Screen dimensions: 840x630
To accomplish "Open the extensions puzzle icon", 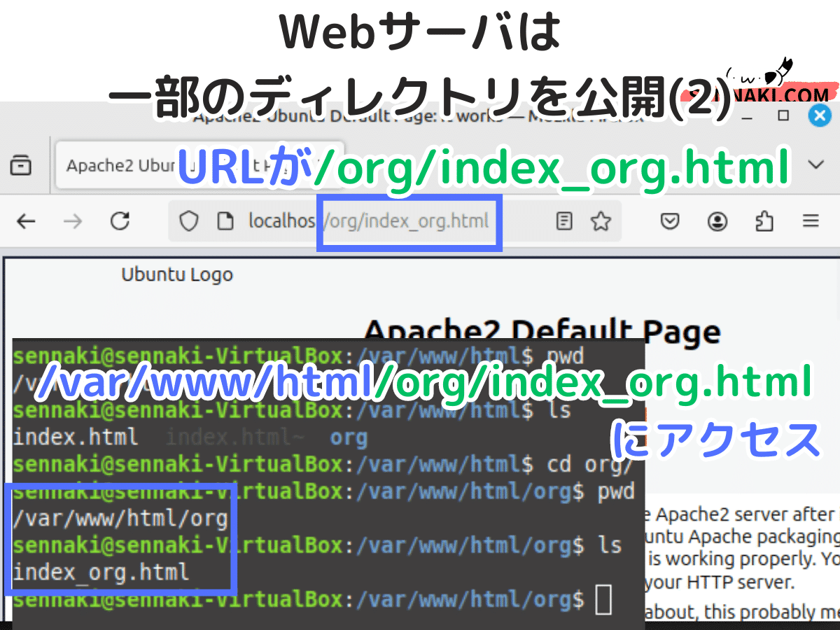I will 764,222.
